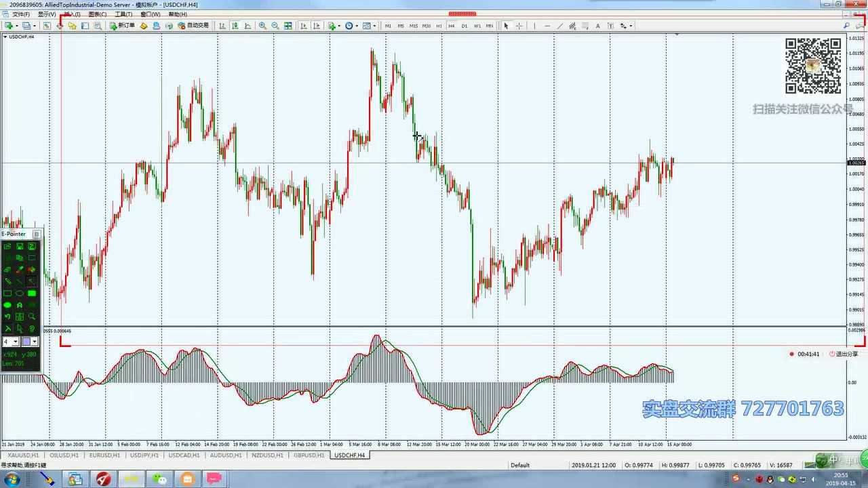This screenshot has width=868, height=488.
Task: Zoom out on the chart
Action: 275,26
